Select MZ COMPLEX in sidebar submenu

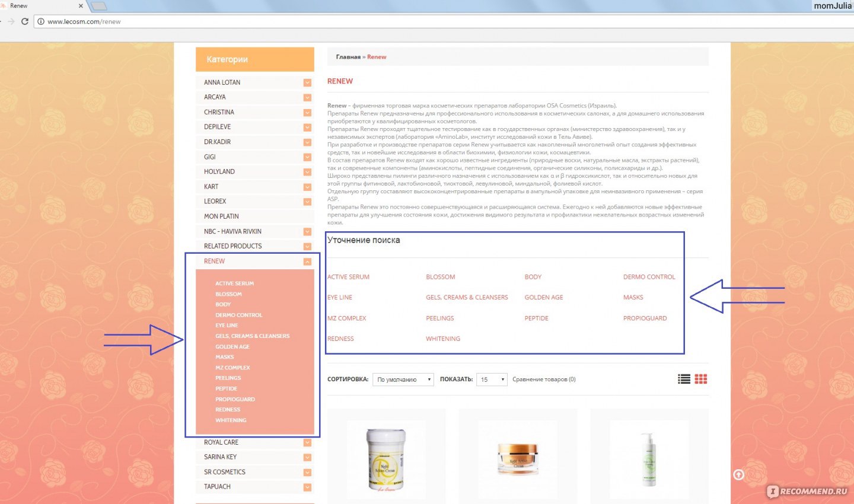pyautogui.click(x=232, y=368)
